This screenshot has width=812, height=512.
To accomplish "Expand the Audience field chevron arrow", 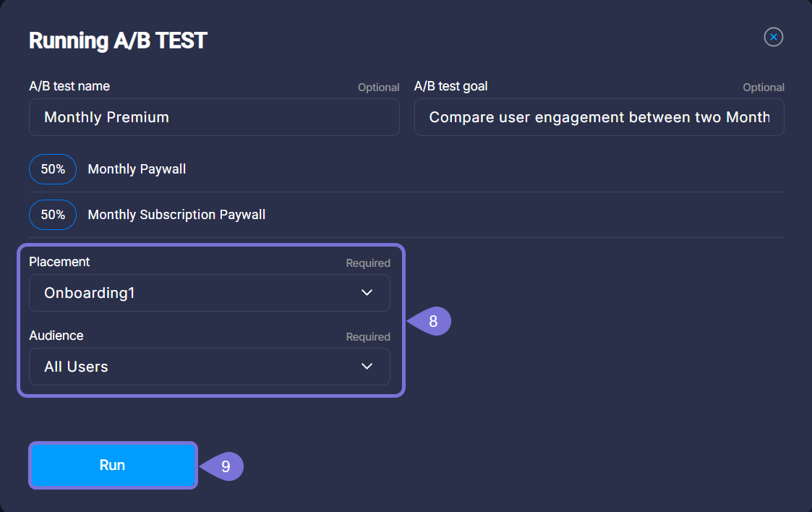I will tap(367, 367).
